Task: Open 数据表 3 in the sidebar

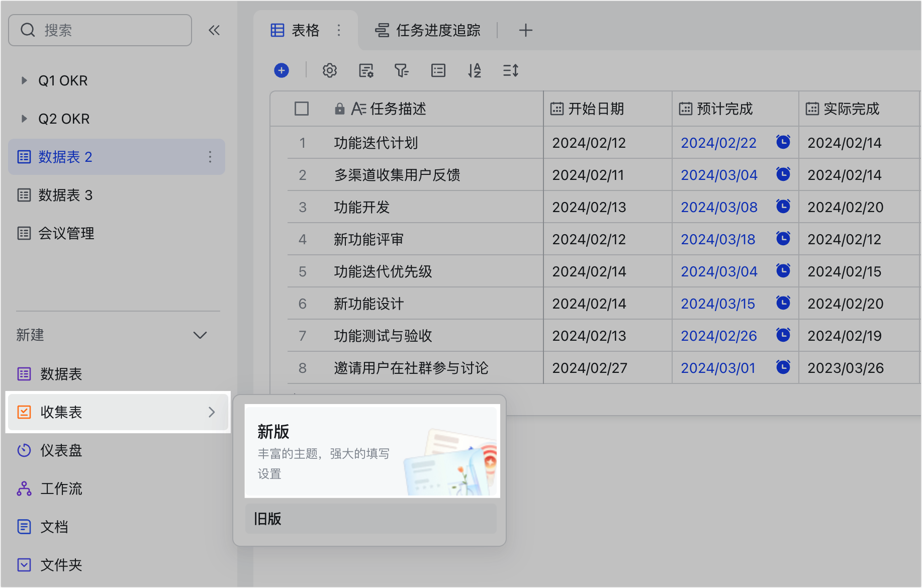Action: point(65,195)
